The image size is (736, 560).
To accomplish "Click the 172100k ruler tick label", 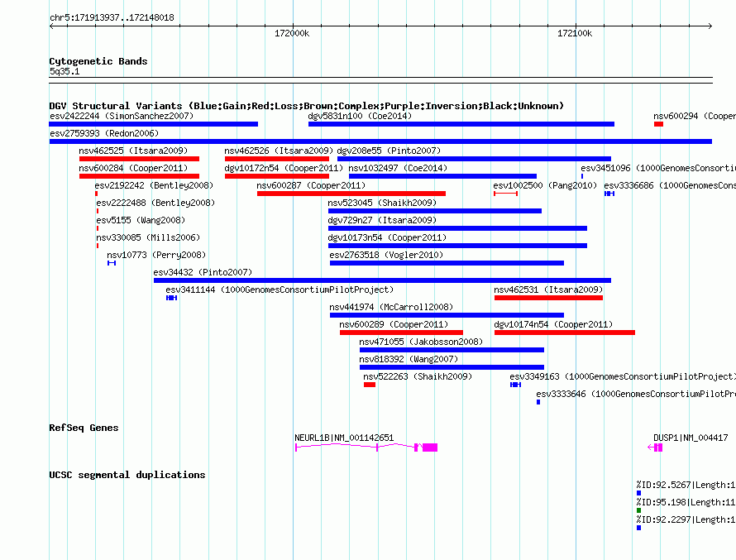I will [575, 34].
